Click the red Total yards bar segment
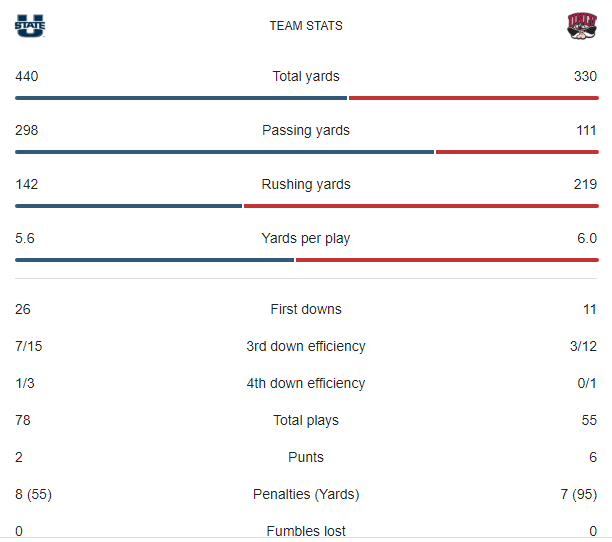612x542 pixels. (473, 98)
